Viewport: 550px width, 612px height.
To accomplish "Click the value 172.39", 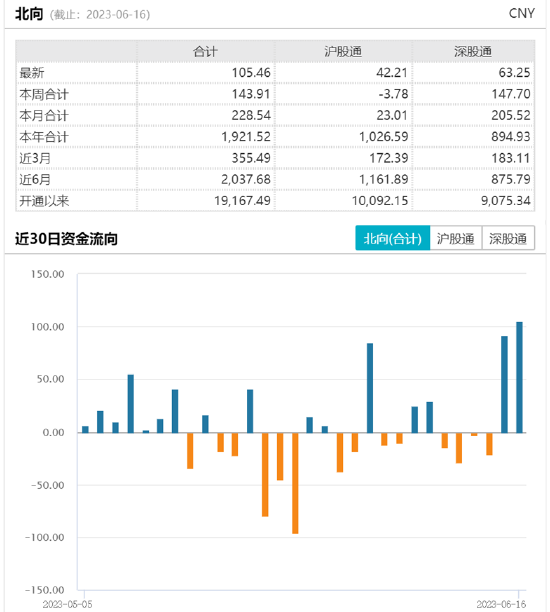I will pyautogui.click(x=389, y=158).
